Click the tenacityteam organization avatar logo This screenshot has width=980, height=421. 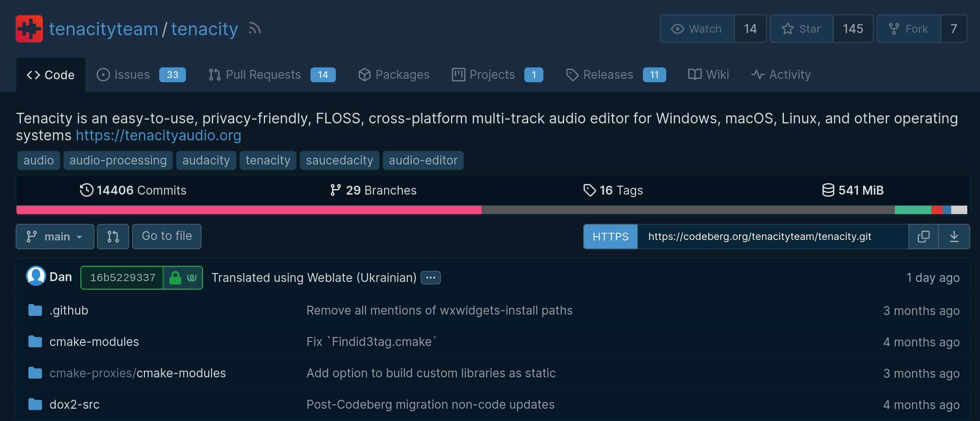29,29
